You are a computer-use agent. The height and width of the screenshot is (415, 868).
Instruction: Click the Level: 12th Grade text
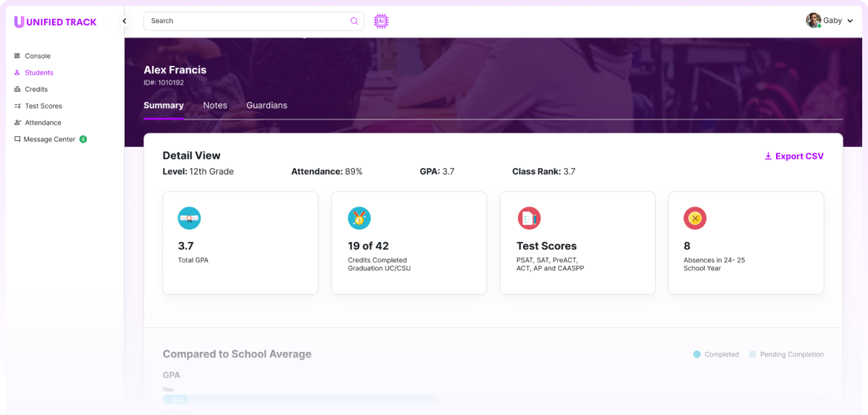pos(199,172)
